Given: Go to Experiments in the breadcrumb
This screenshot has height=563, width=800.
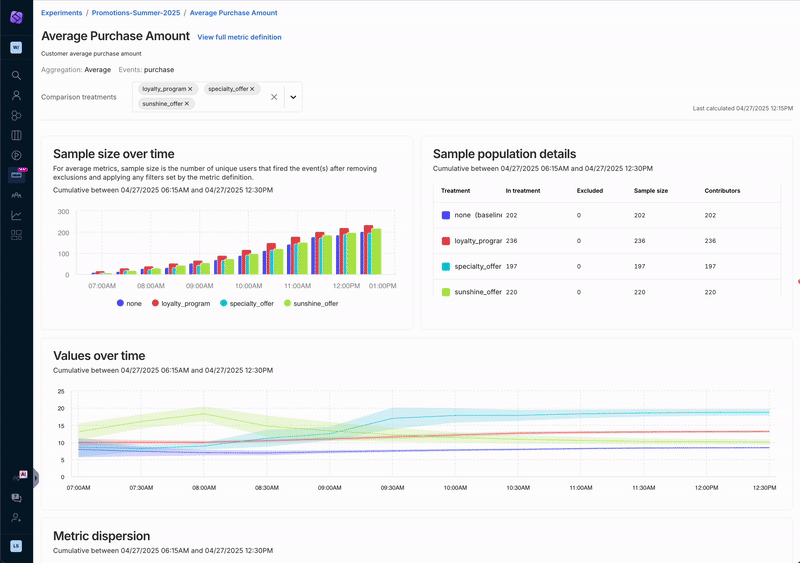Looking at the screenshot, I should [x=62, y=13].
